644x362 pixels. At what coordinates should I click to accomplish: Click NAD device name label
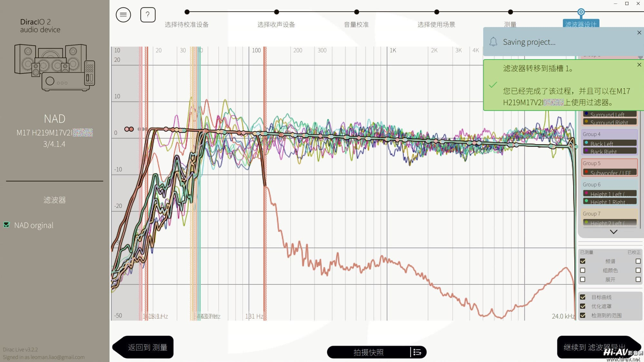click(54, 119)
